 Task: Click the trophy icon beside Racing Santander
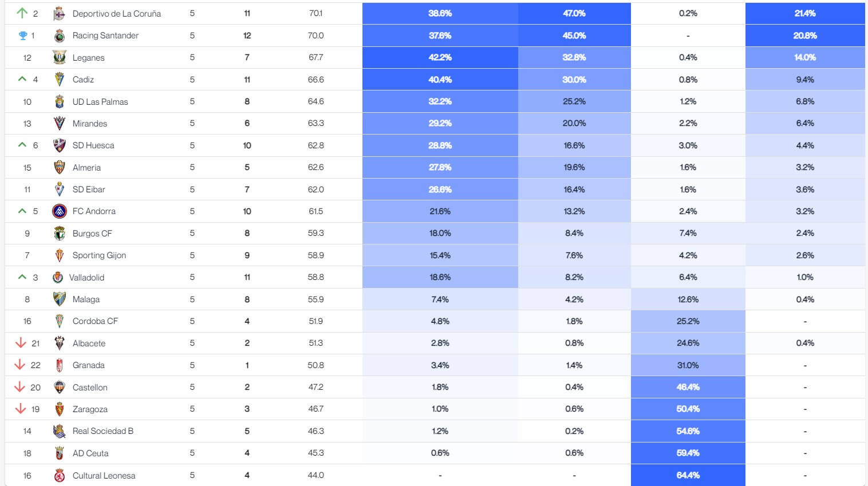point(23,35)
